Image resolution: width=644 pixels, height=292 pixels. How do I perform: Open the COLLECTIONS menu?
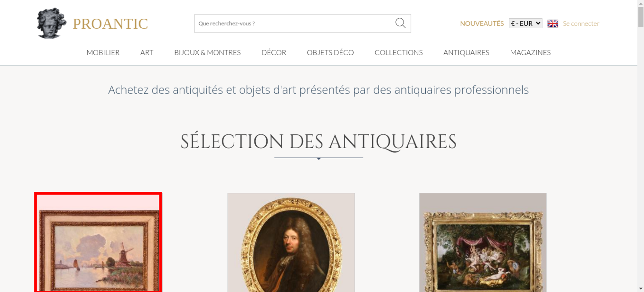pos(399,52)
